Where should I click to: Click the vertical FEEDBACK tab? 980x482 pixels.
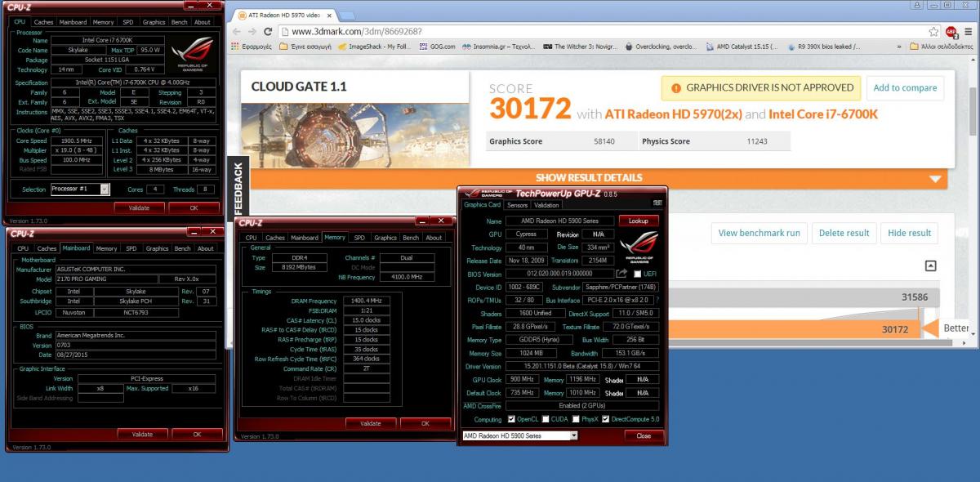[x=238, y=187]
